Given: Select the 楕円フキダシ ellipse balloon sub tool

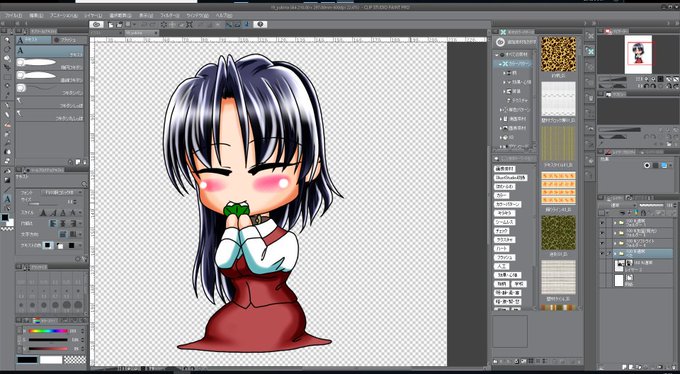Looking at the screenshot, I should coord(50,64).
